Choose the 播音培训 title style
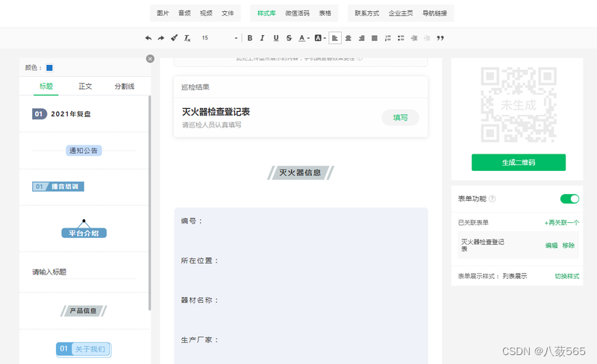The image size is (597, 364). [x=58, y=186]
